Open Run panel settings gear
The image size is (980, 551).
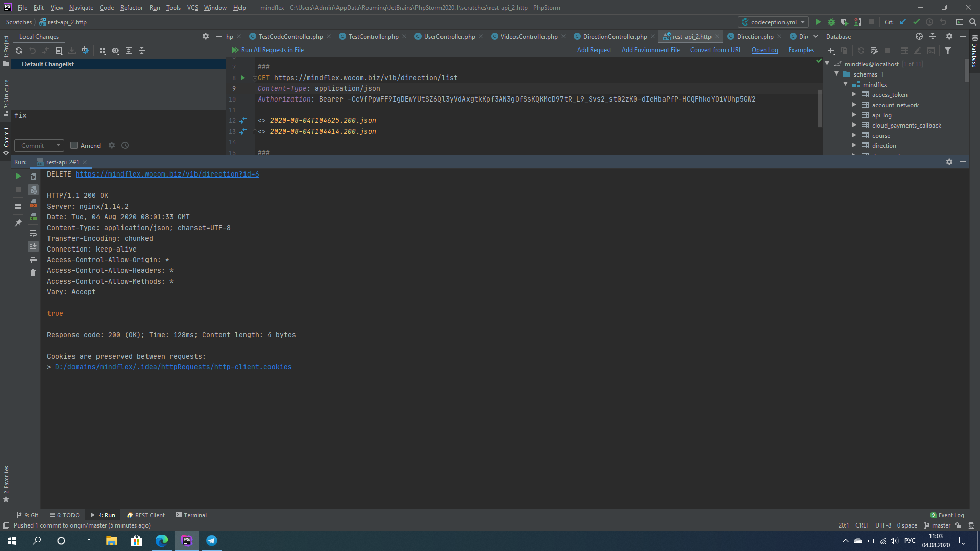pyautogui.click(x=949, y=162)
